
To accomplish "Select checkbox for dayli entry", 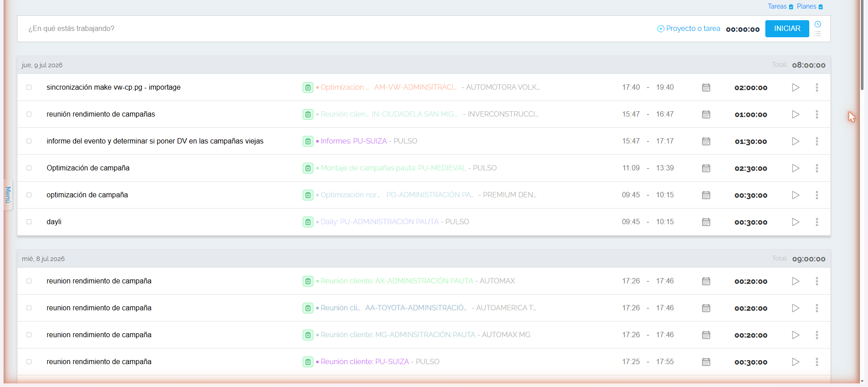I will [29, 222].
